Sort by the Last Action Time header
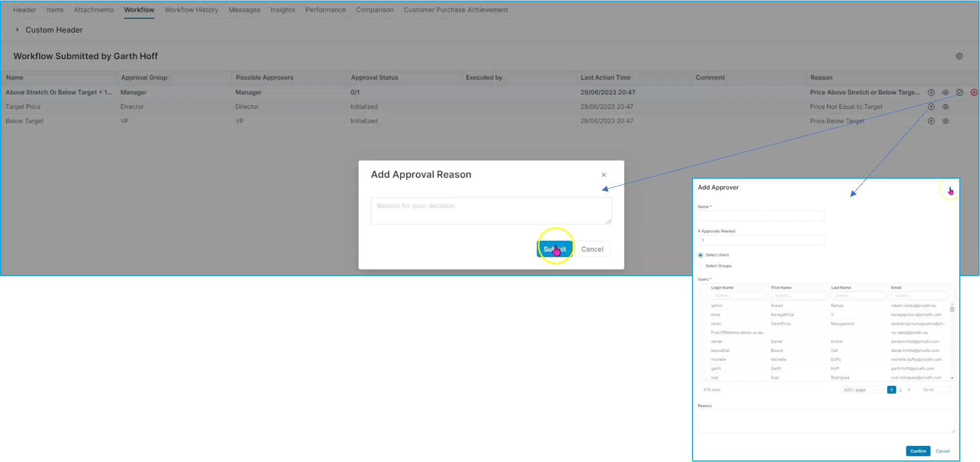 tap(606, 78)
